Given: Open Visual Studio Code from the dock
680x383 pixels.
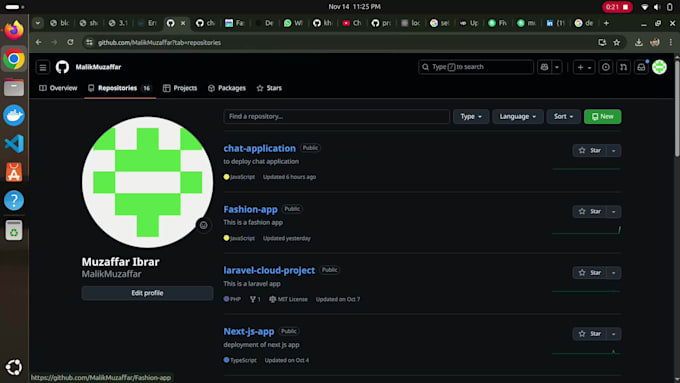Looking at the screenshot, I should (14, 144).
